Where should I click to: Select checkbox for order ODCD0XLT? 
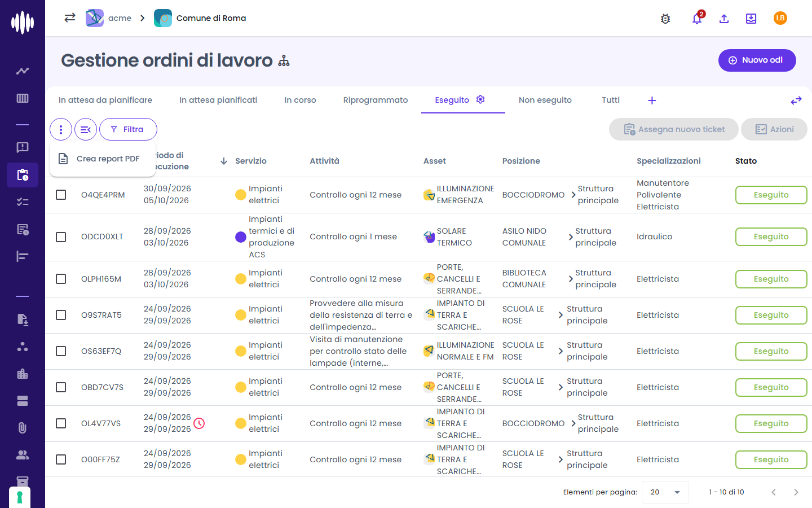coord(61,237)
